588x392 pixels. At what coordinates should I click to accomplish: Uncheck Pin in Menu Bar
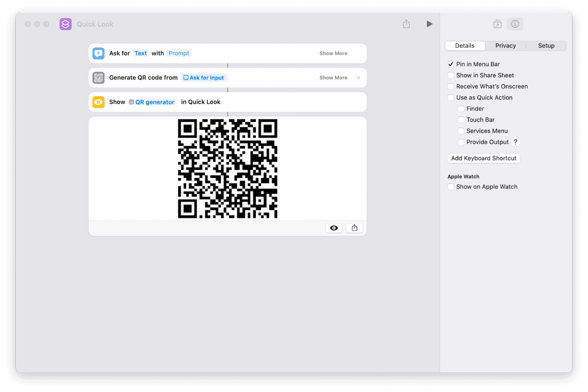pyautogui.click(x=451, y=64)
